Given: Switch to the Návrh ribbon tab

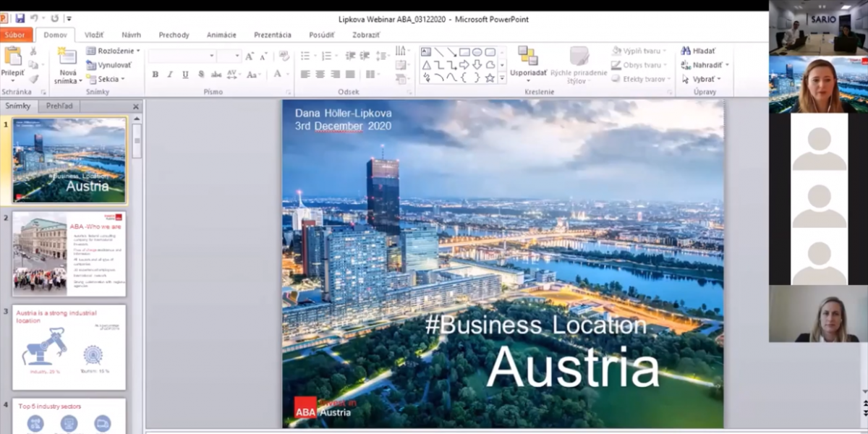Looking at the screenshot, I should click(131, 35).
